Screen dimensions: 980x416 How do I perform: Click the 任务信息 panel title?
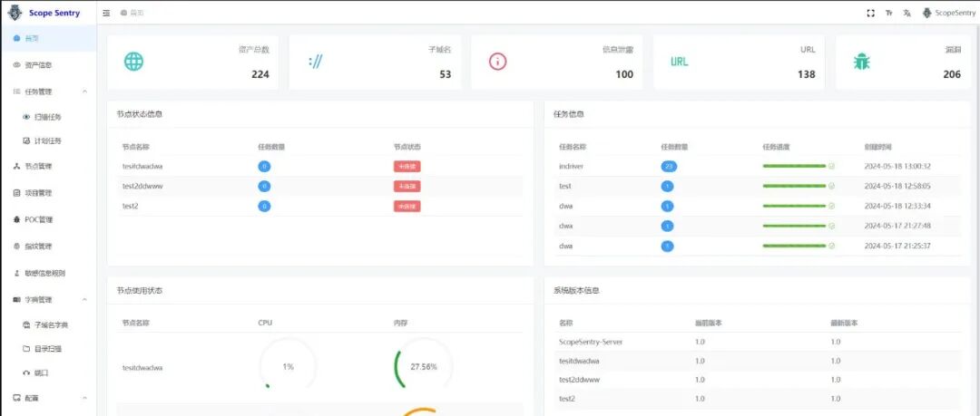(569, 115)
